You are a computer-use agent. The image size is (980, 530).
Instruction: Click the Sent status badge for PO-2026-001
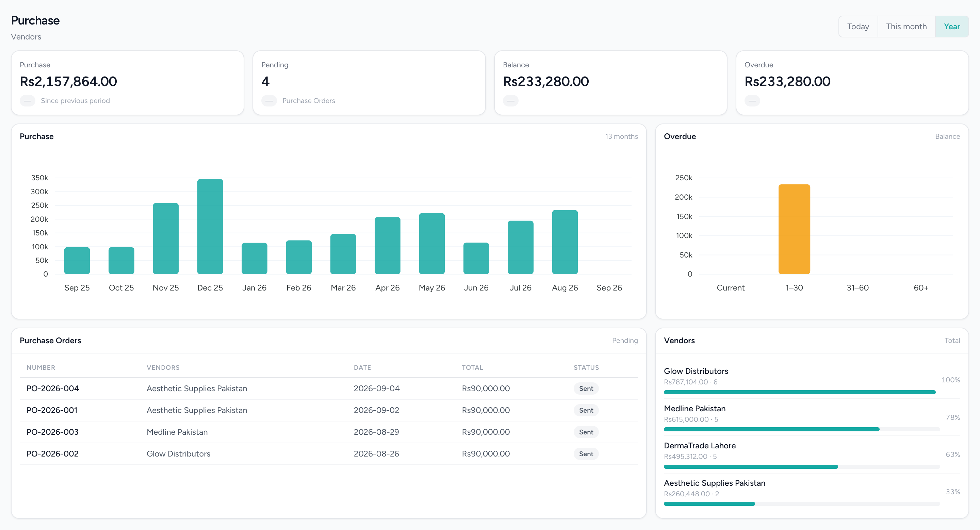(x=586, y=410)
